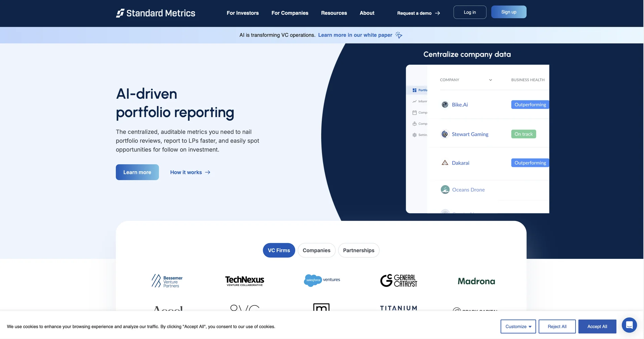Click the Stewart Gaming logo icon
This screenshot has width=644, height=339.
point(445,134)
